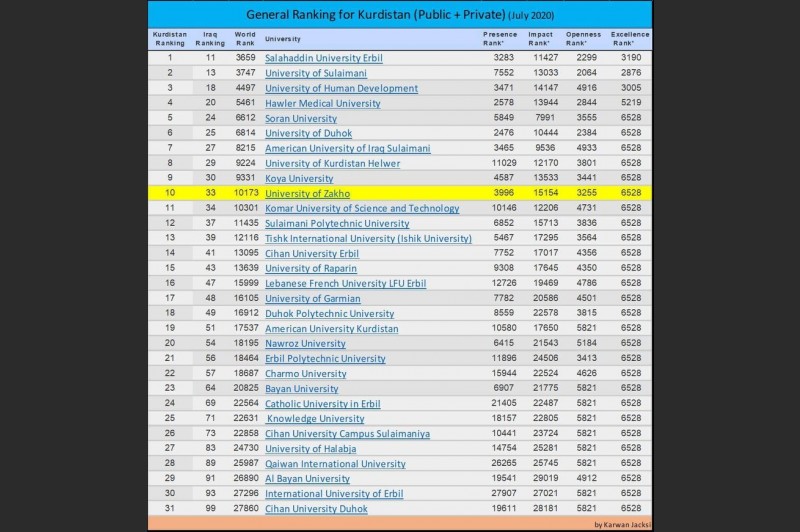This screenshot has height=532, width=800.
Task: Click the Qaiwan International University link
Action: tap(335, 463)
